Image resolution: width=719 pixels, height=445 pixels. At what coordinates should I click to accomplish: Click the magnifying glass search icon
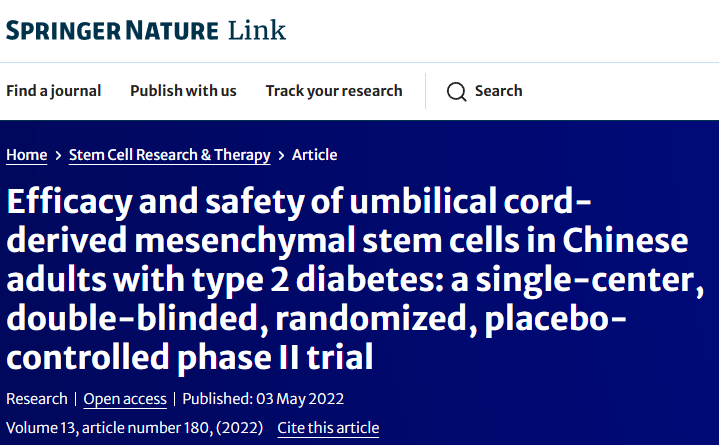[x=456, y=91]
